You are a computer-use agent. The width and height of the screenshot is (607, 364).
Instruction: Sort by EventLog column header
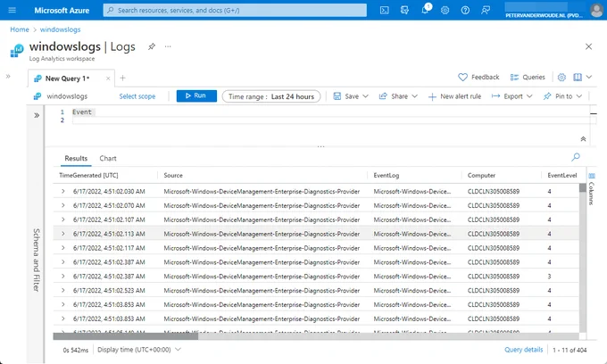tap(386, 175)
